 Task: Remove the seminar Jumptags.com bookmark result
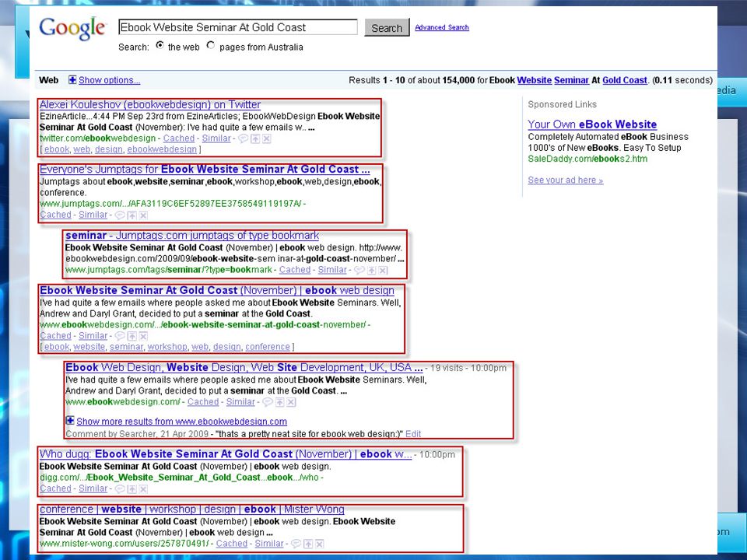[x=383, y=270]
